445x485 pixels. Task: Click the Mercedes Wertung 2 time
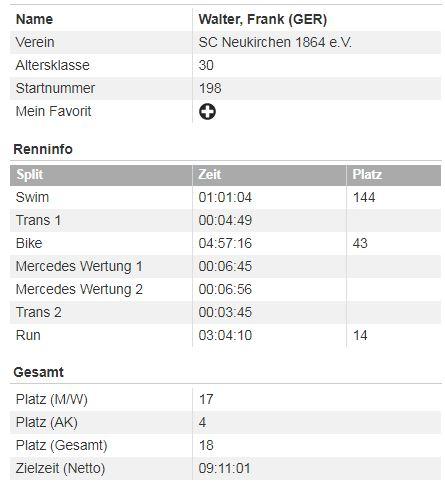click(x=225, y=289)
